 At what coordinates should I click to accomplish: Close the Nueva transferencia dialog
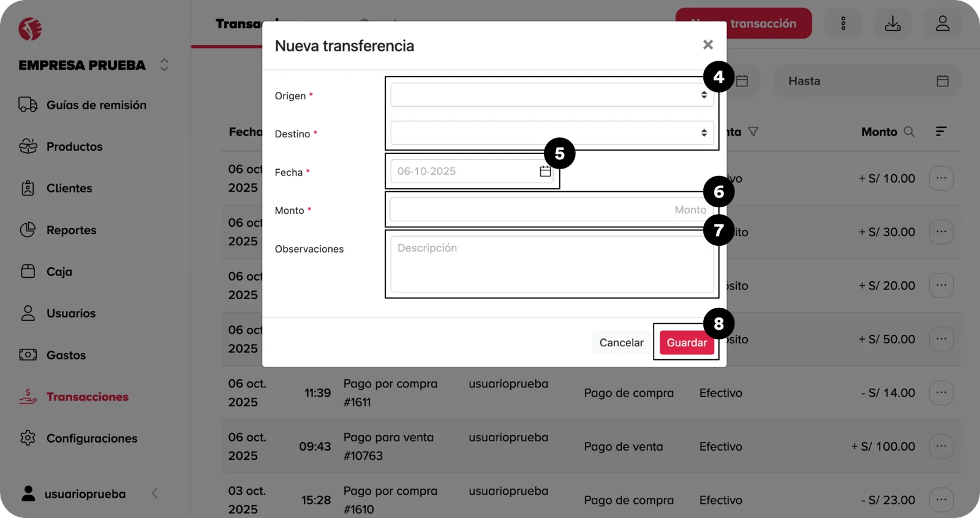point(707,45)
